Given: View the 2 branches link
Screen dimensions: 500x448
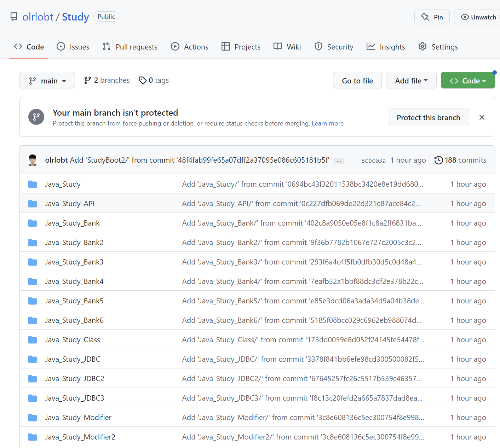Looking at the screenshot, I should click(x=107, y=80).
